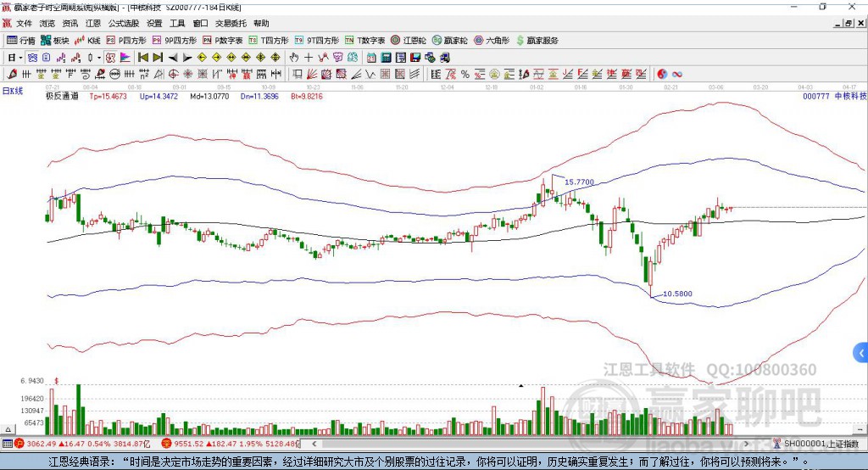Select the red target circle tool
The width and height of the screenshot is (868, 470).
point(173,74)
